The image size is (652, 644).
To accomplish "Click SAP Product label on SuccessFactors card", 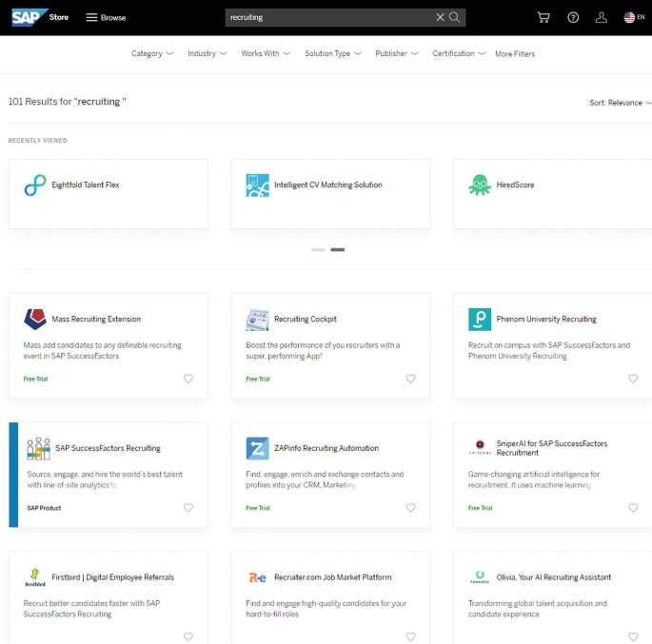I will pos(44,508).
